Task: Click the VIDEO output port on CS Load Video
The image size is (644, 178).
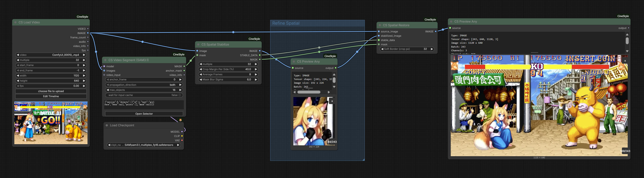Action: tap(88, 29)
